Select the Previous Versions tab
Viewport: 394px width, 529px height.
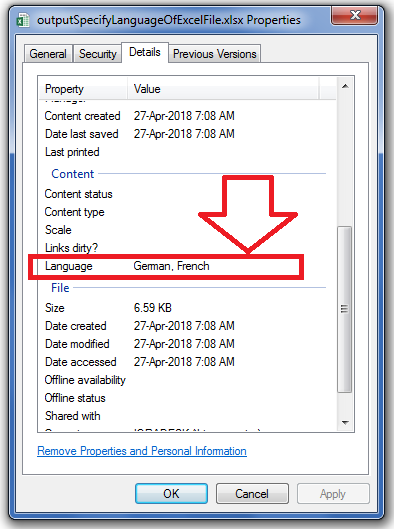coord(215,54)
